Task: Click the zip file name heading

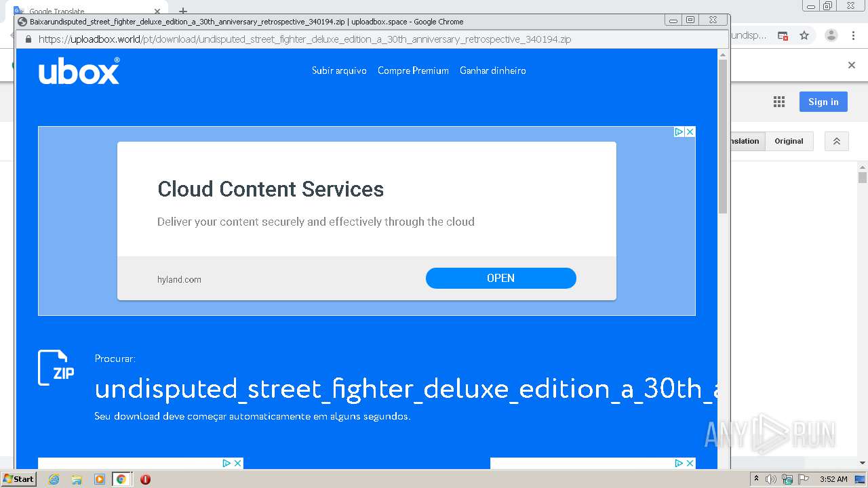Action: (x=406, y=388)
